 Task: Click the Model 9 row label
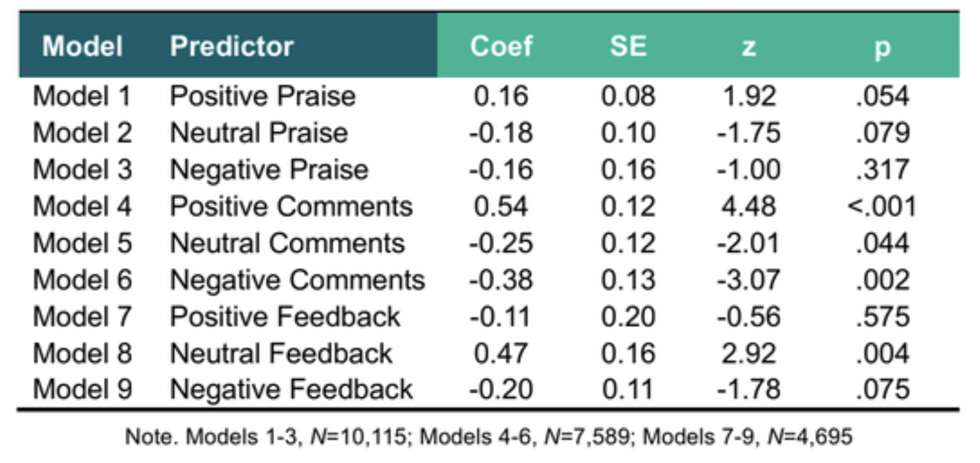point(82,389)
